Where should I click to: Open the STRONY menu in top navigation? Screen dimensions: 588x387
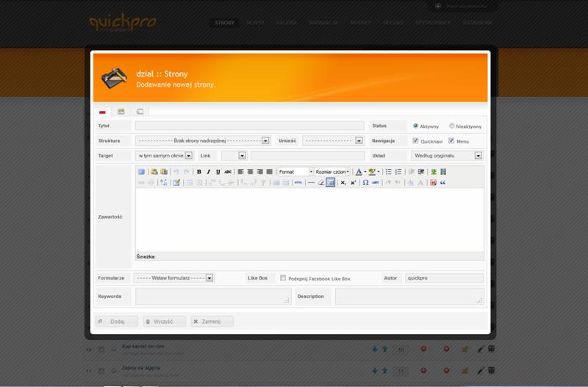[224, 23]
